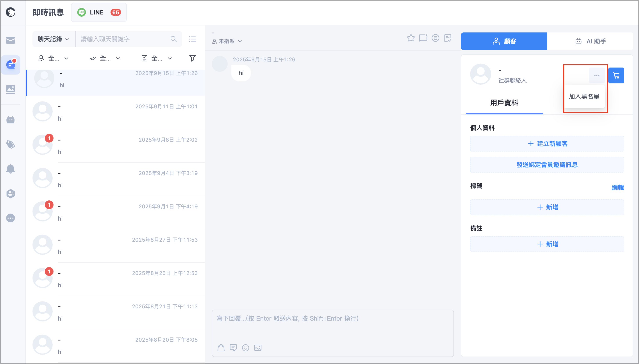This screenshot has width=639, height=364.
Task: Expand the read status double-check filter dropdown
Action: [x=105, y=58]
